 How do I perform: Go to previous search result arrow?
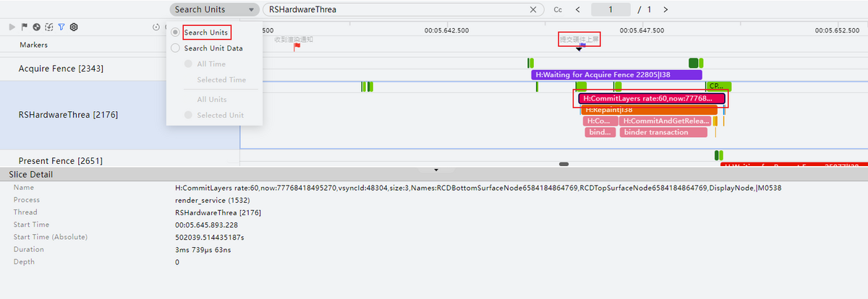click(x=577, y=9)
